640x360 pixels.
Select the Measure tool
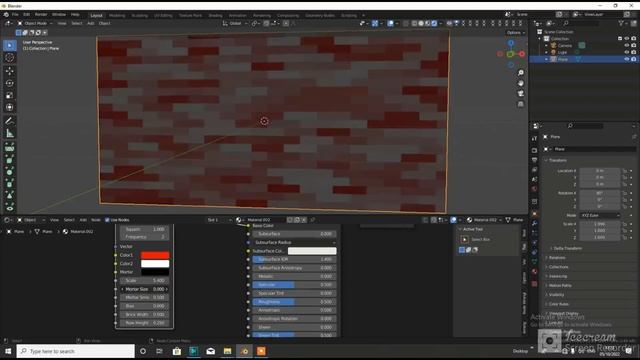pyautogui.click(x=10, y=133)
